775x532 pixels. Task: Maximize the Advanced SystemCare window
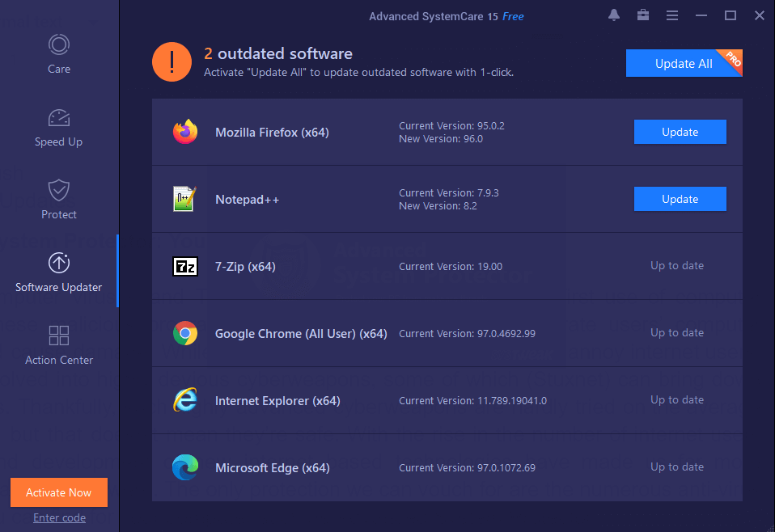pyautogui.click(x=731, y=16)
